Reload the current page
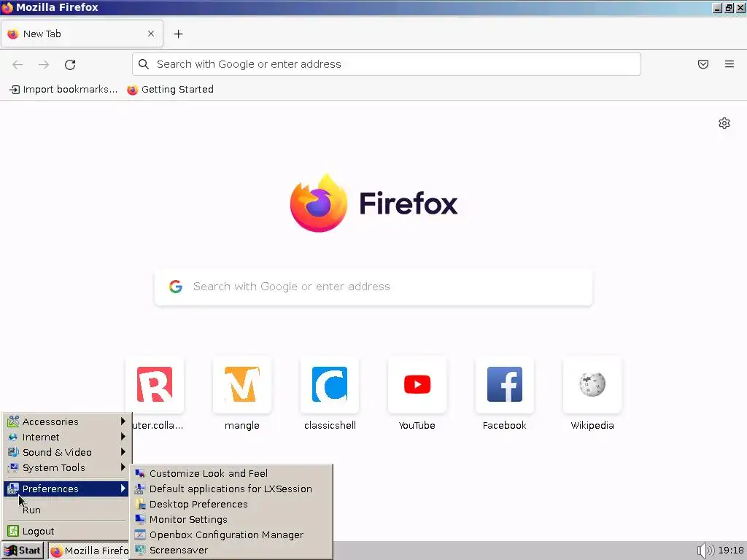 click(70, 64)
